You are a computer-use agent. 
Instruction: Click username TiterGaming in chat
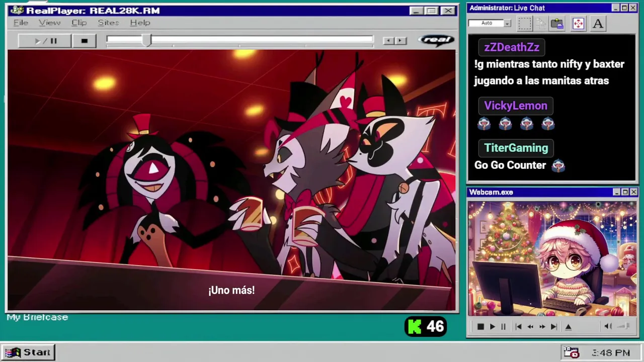click(x=516, y=148)
